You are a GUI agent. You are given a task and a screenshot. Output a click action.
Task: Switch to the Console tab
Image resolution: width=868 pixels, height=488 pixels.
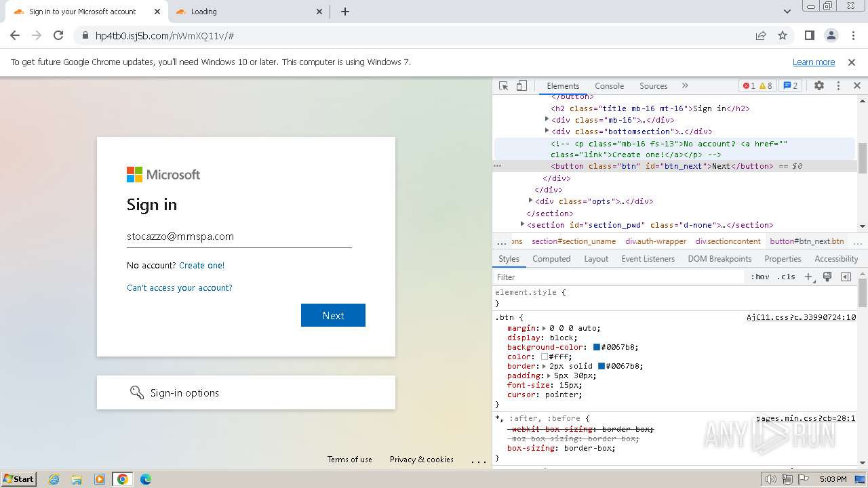click(609, 85)
